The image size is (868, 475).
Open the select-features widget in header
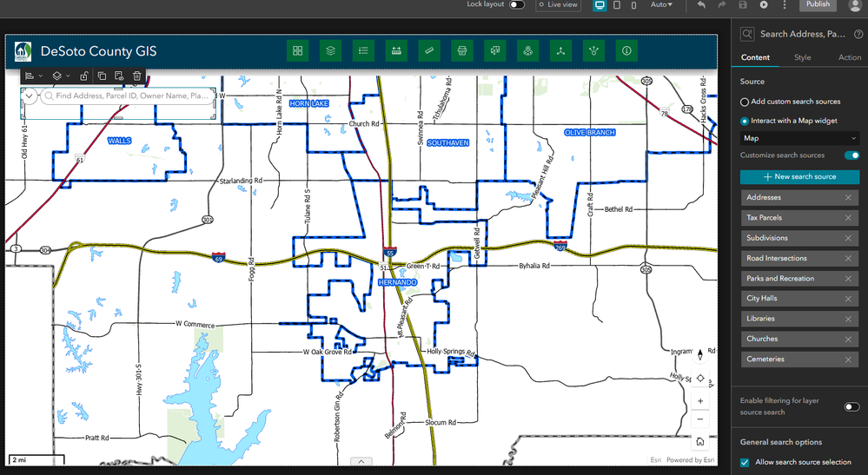[x=495, y=51]
